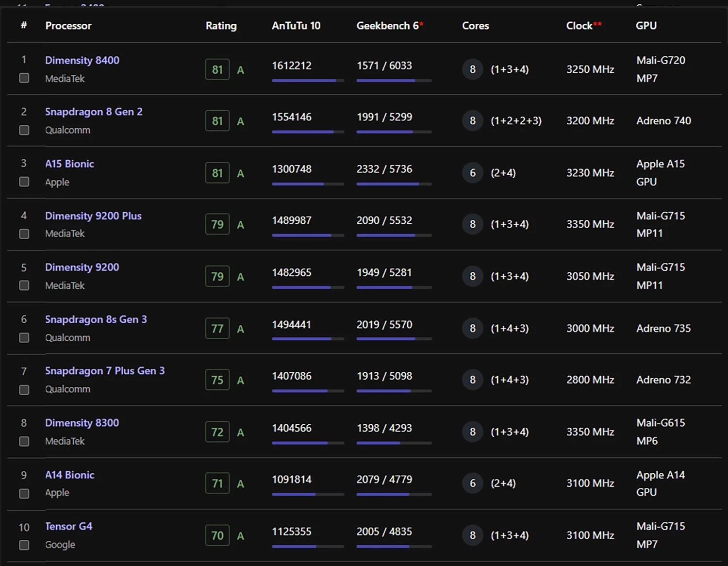This screenshot has width=728, height=566.
Task: Click the (1+2+2+3) core layout text
Action: point(516,121)
